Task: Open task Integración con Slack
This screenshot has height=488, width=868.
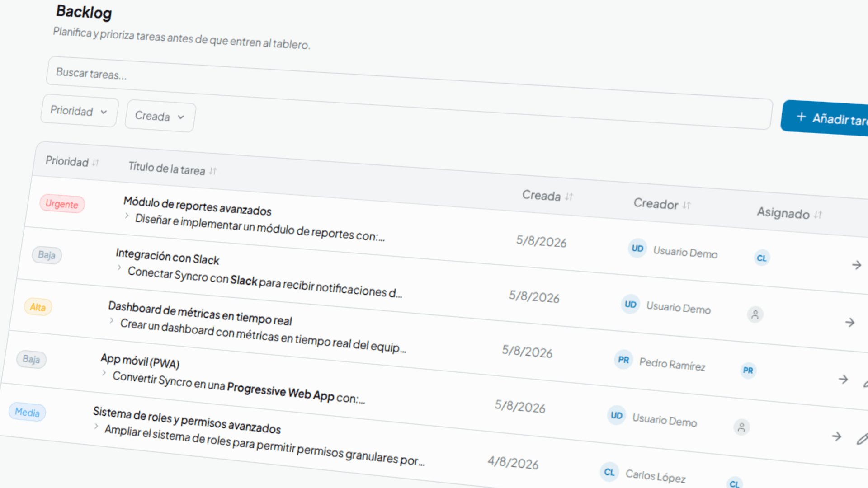Action: 167,256
